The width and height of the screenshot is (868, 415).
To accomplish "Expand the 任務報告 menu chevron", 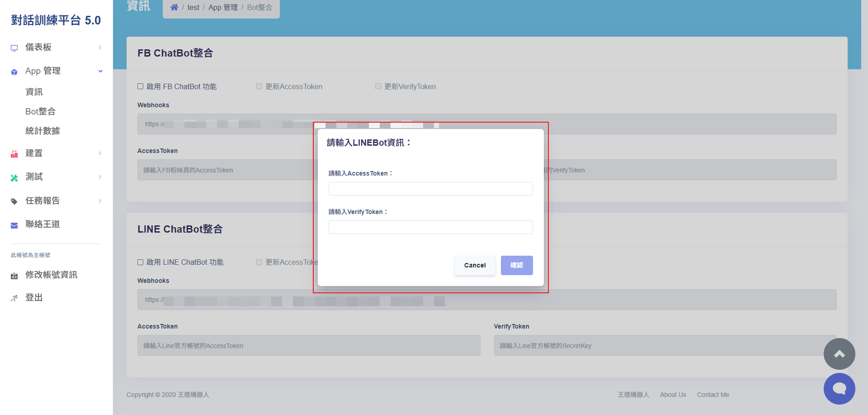I will [x=100, y=200].
